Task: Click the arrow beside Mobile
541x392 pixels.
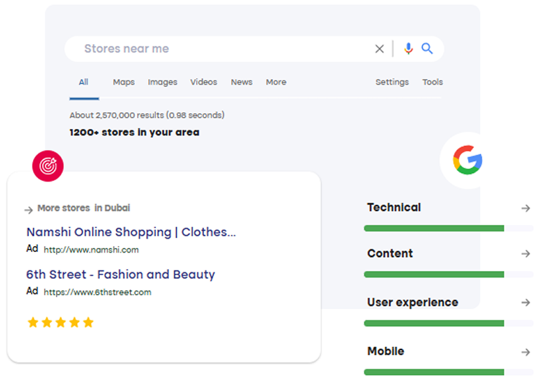Action: pyautogui.click(x=525, y=352)
